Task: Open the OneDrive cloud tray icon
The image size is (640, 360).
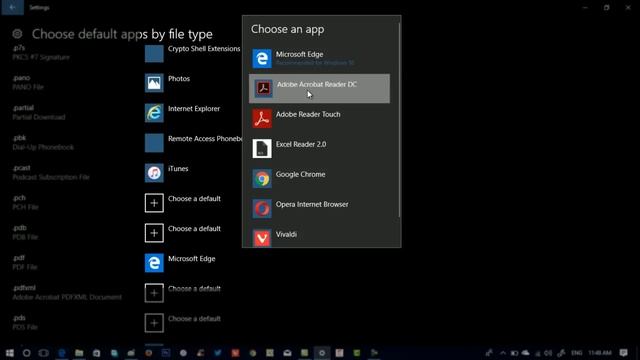Action: click(525, 353)
